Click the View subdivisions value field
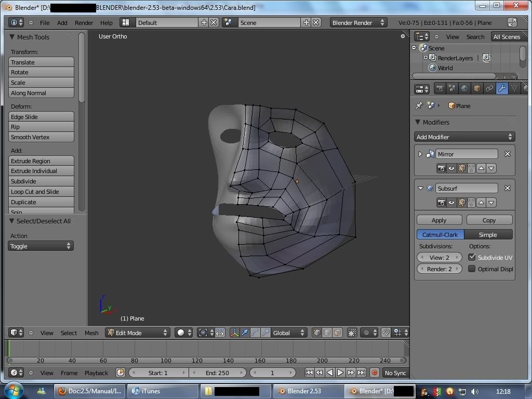532x399 pixels. (439, 257)
